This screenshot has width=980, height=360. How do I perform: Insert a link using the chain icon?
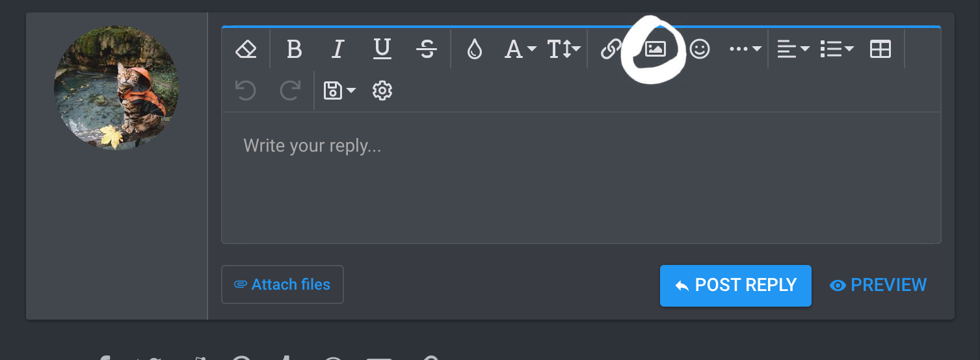click(611, 49)
